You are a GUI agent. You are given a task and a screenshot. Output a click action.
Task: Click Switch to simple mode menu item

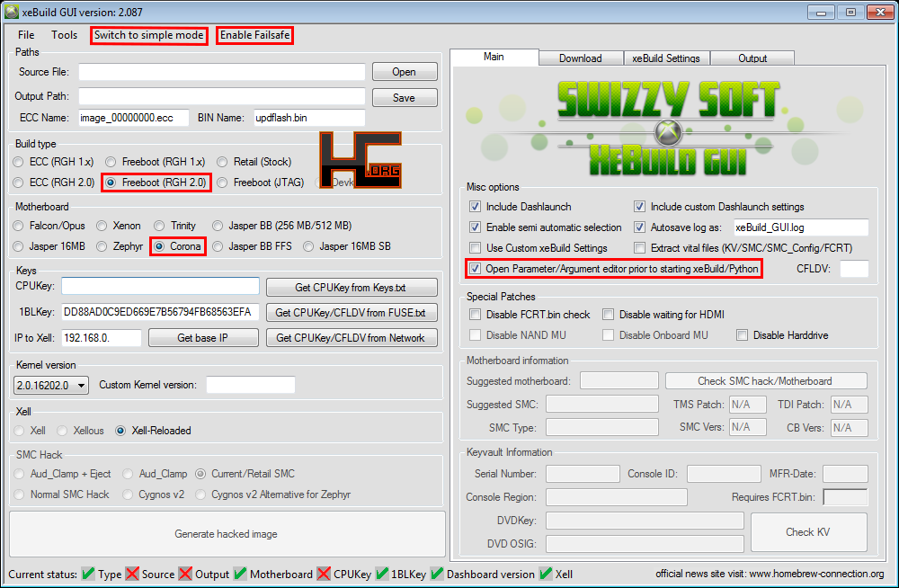pyautogui.click(x=149, y=35)
